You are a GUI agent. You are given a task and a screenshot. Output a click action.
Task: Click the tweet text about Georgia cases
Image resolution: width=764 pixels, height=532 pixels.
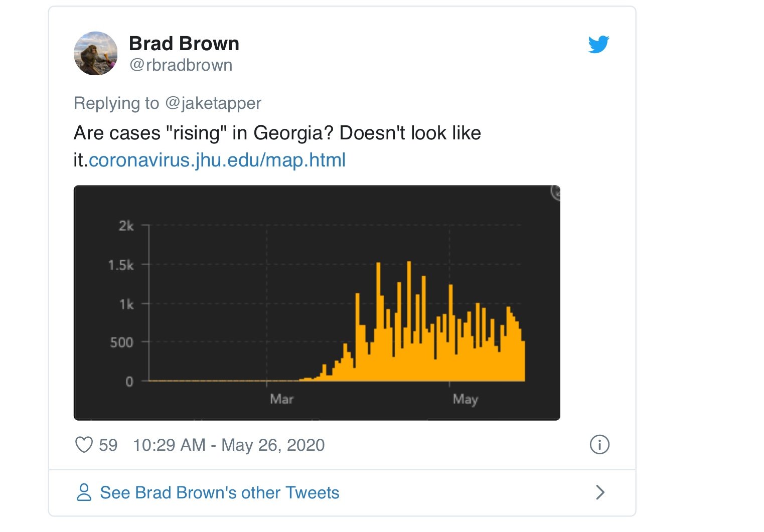click(x=277, y=133)
